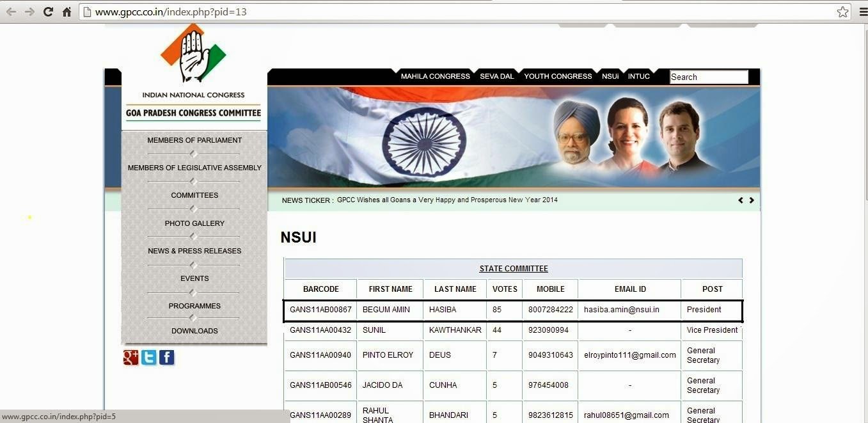Click the flag banner image
868x423 pixels.
tap(514, 137)
